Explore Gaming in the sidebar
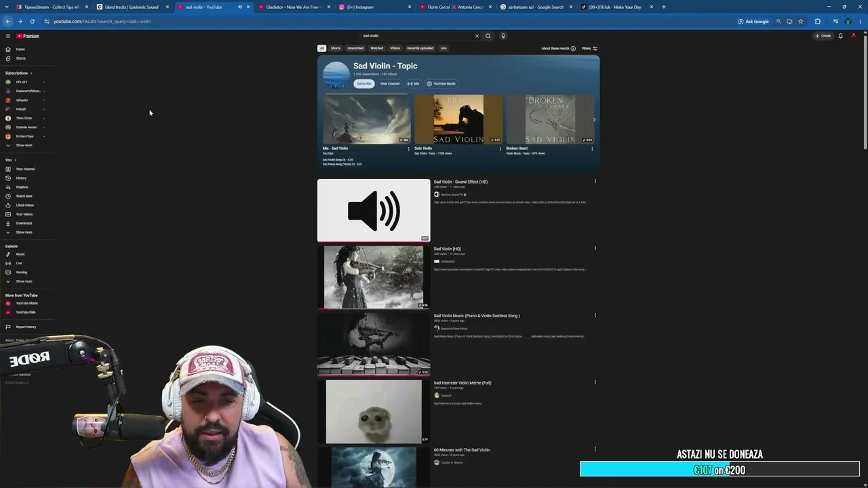The image size is (868, 488). [21, 272]
